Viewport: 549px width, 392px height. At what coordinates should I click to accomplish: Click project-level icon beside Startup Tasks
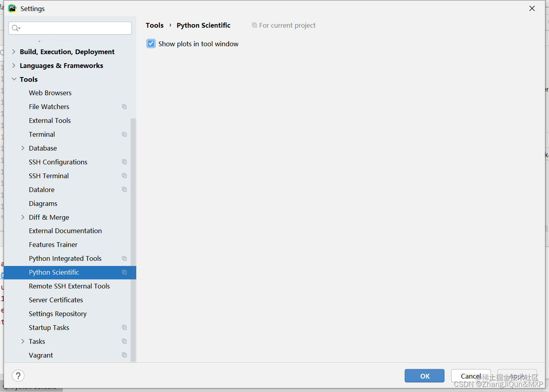tap(124, 328)
